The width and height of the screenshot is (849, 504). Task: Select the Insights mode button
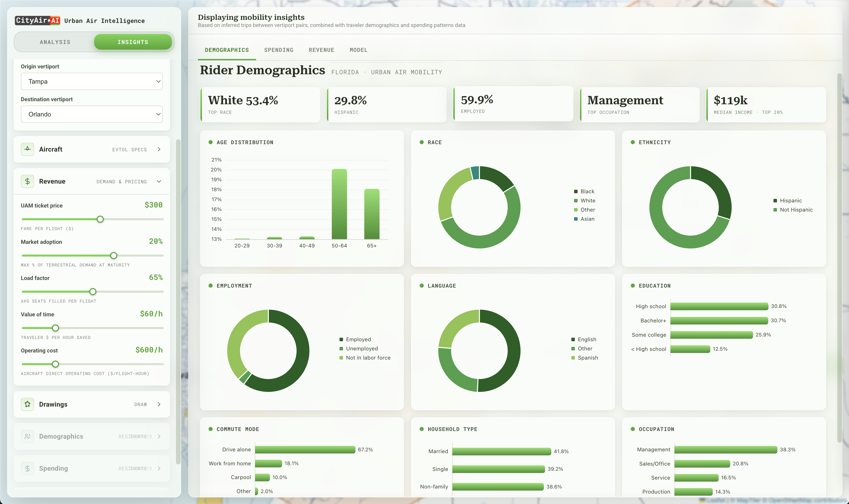click(133, 42)
